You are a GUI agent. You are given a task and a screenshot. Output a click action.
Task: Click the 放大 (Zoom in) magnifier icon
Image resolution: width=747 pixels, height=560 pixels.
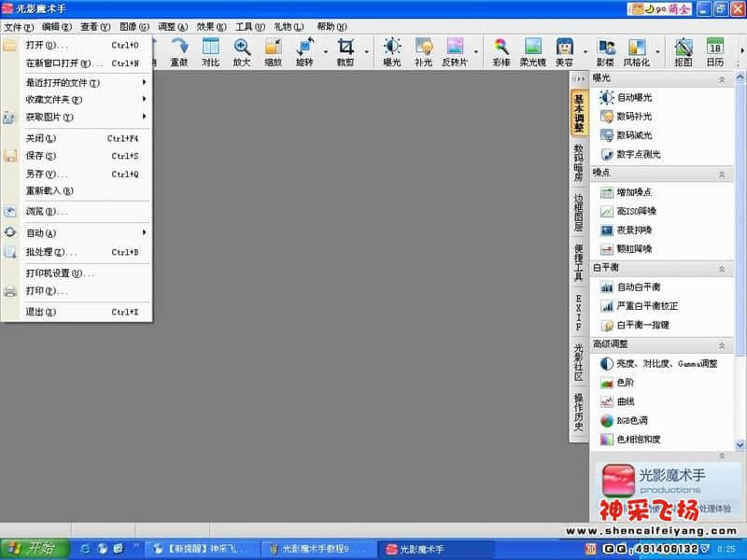(242, 48)
